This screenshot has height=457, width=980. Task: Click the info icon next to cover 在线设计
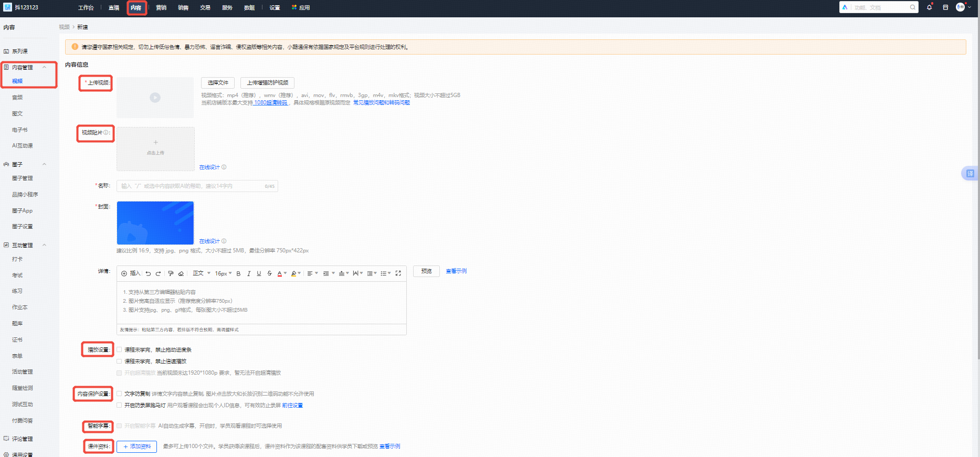[224, 241]
